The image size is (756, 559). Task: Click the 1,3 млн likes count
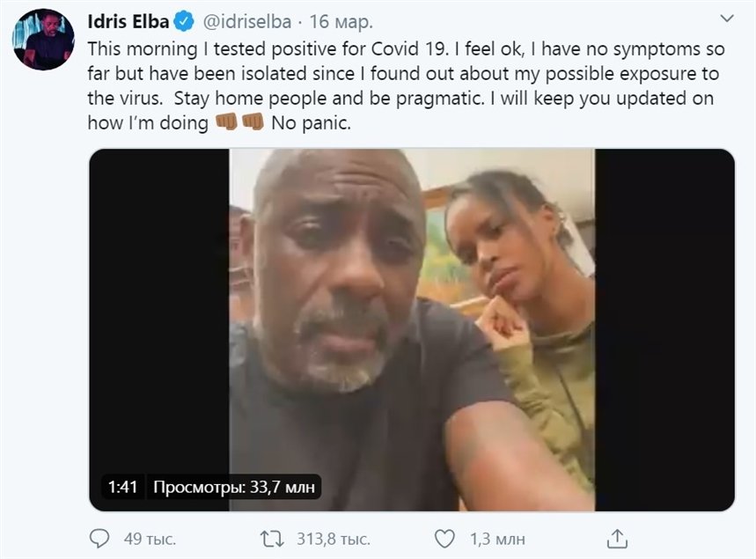pyautogui.click(x=497, y=537)
